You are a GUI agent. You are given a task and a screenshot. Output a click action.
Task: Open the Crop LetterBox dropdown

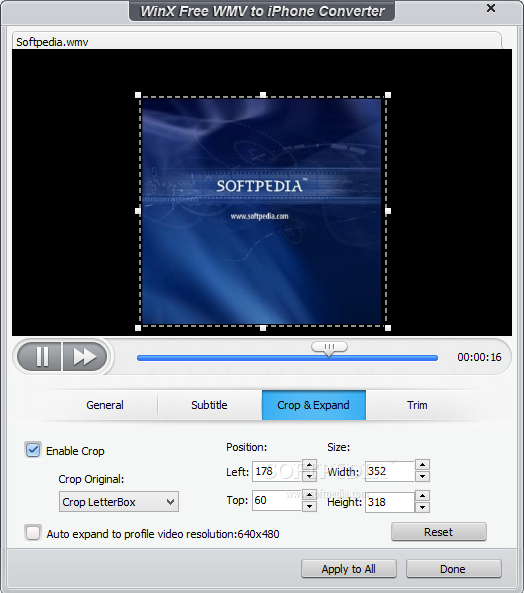tap(119, 502)
